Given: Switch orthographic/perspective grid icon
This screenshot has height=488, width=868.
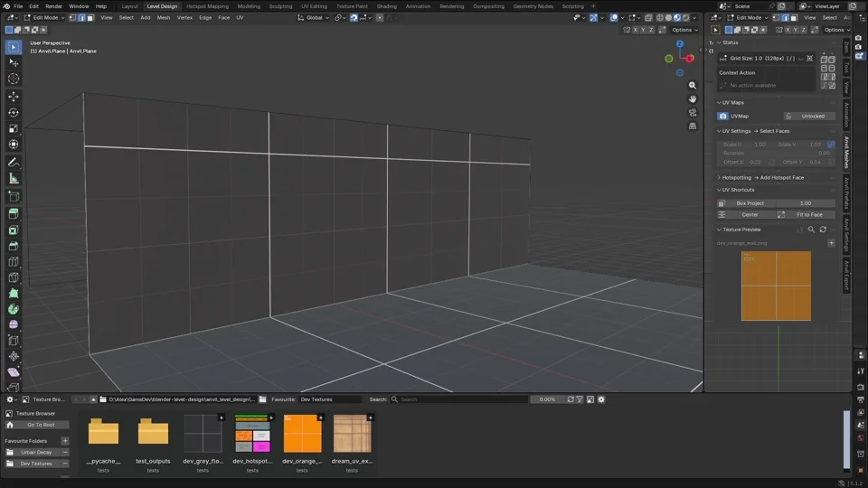Looking at the screenshot, I should click(693, 127).
